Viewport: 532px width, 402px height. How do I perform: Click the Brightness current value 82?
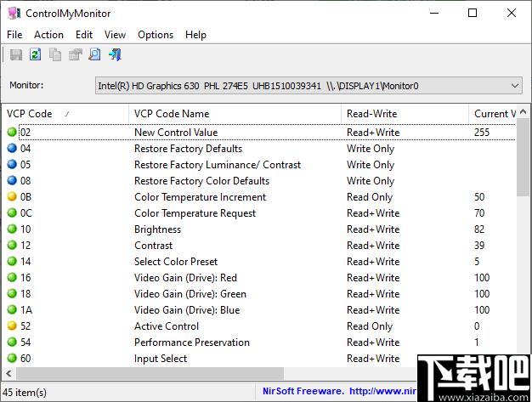coord(479,229)
